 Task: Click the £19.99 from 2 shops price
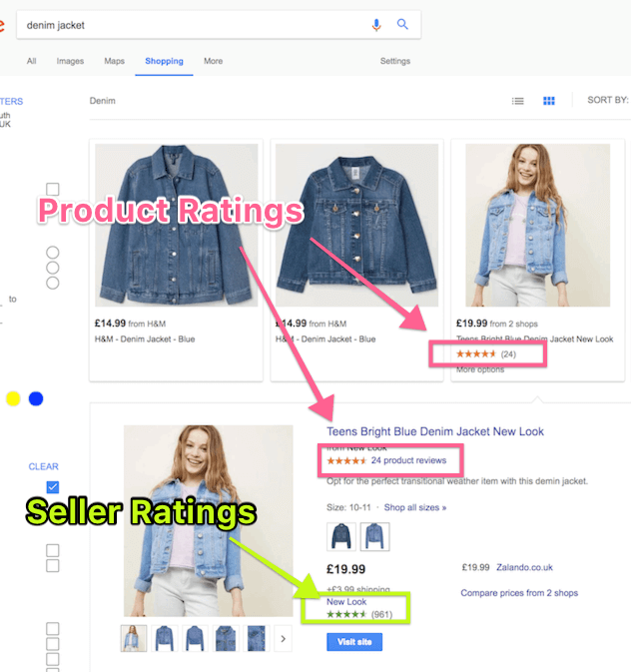pyautogui.click(x=497, y=324)
